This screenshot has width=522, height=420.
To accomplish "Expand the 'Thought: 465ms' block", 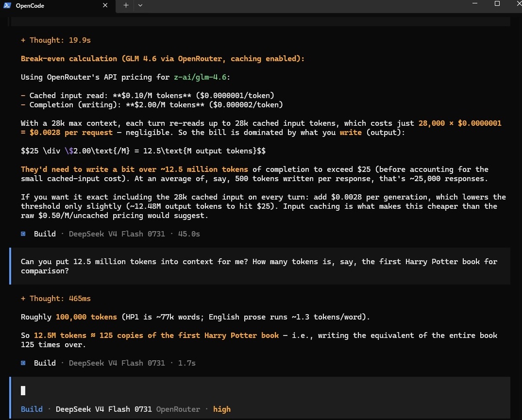I will pos(55,299).
